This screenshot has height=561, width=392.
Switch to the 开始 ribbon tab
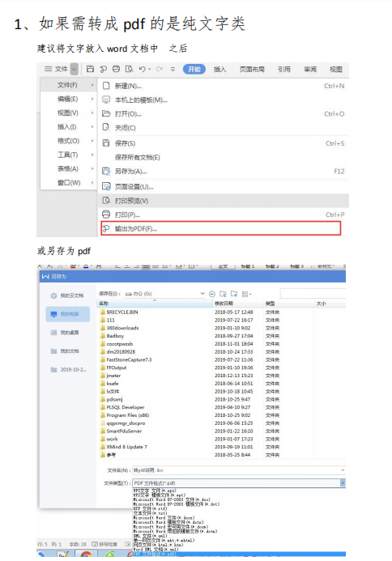click(x=194, y=69)
